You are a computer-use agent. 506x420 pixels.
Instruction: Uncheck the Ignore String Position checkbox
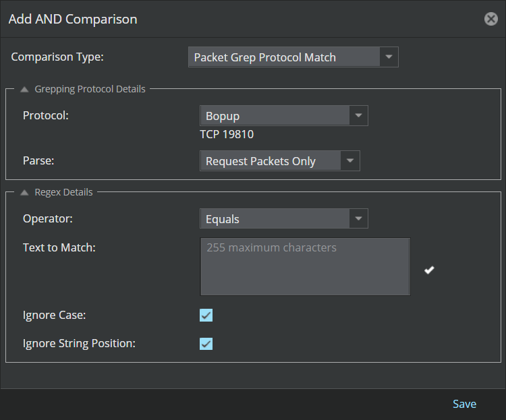(x=206, y=344)
